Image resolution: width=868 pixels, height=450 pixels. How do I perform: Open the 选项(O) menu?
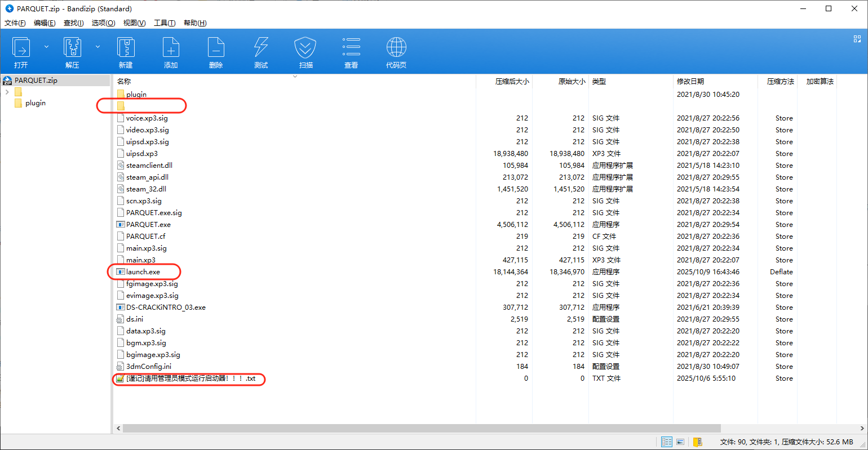tap(103, 23)
